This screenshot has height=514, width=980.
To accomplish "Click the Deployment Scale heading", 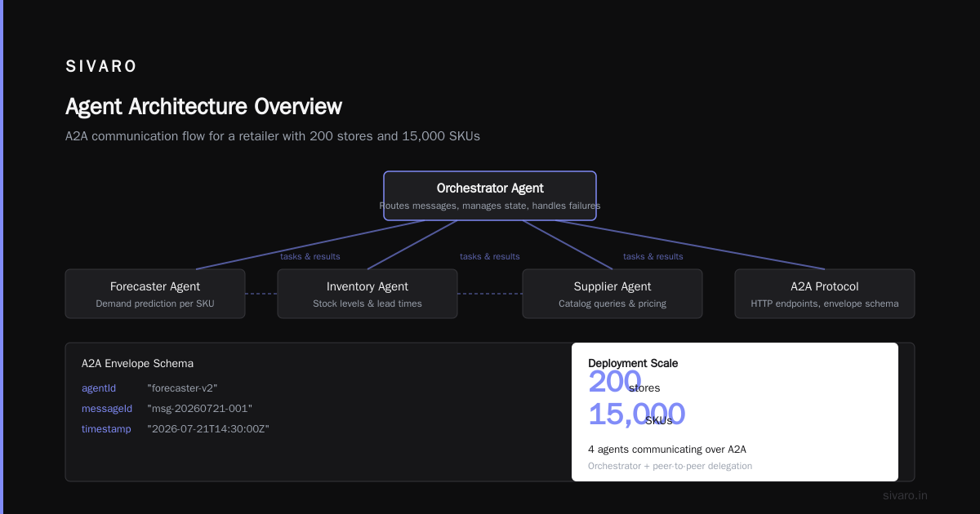I will tap(633, 363).
